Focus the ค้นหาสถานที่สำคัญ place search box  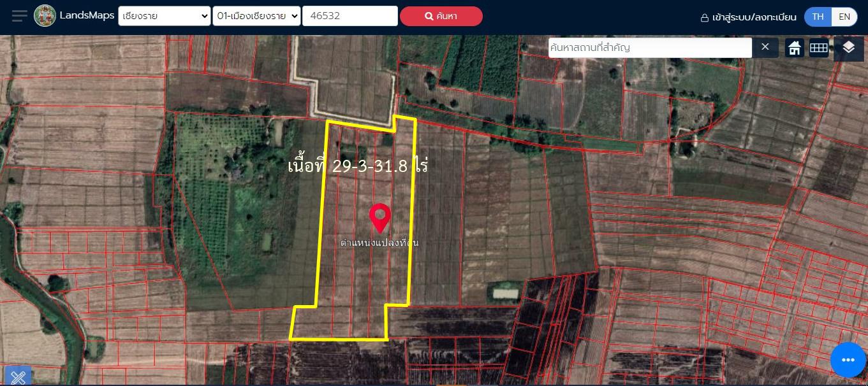pos(650,48)
